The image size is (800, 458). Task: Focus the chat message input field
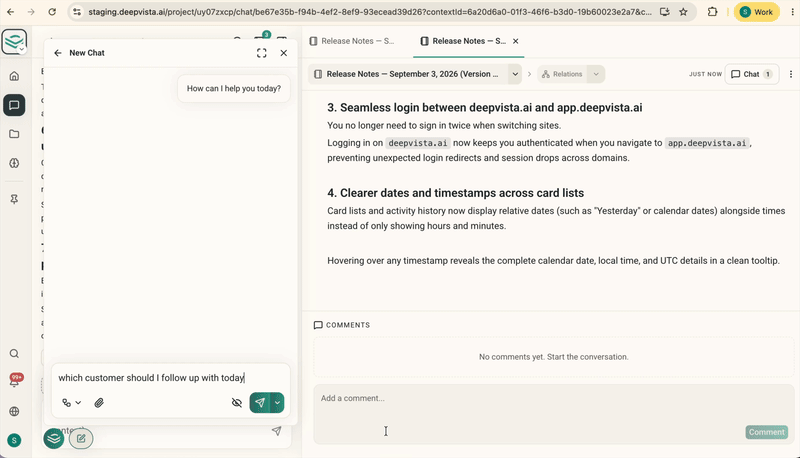pos(171,378)
